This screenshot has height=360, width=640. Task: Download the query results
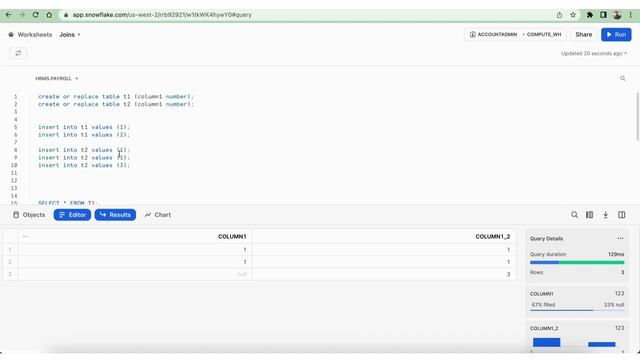pyautogui.click(x=606, y=215)
